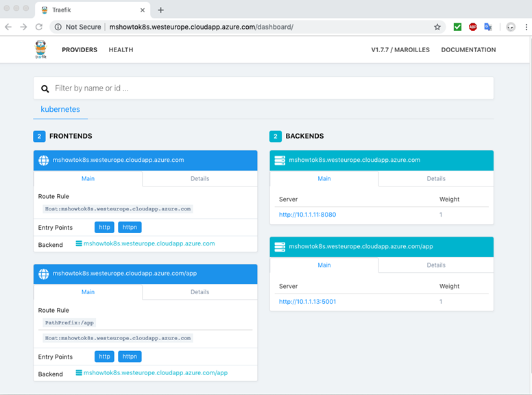Click the browser profile avatar icon
532x395 pixels.
click(511, 27)
